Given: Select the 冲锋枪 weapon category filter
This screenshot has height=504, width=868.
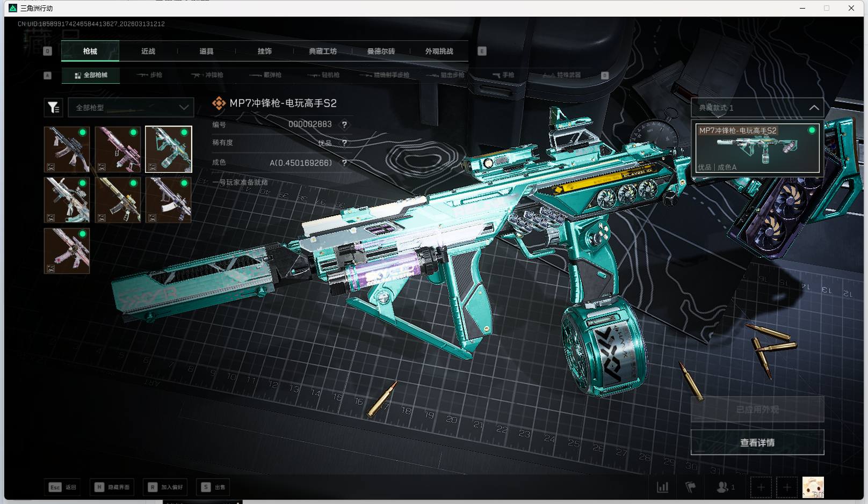Looking at the screenshot, I should click(207, 75).
